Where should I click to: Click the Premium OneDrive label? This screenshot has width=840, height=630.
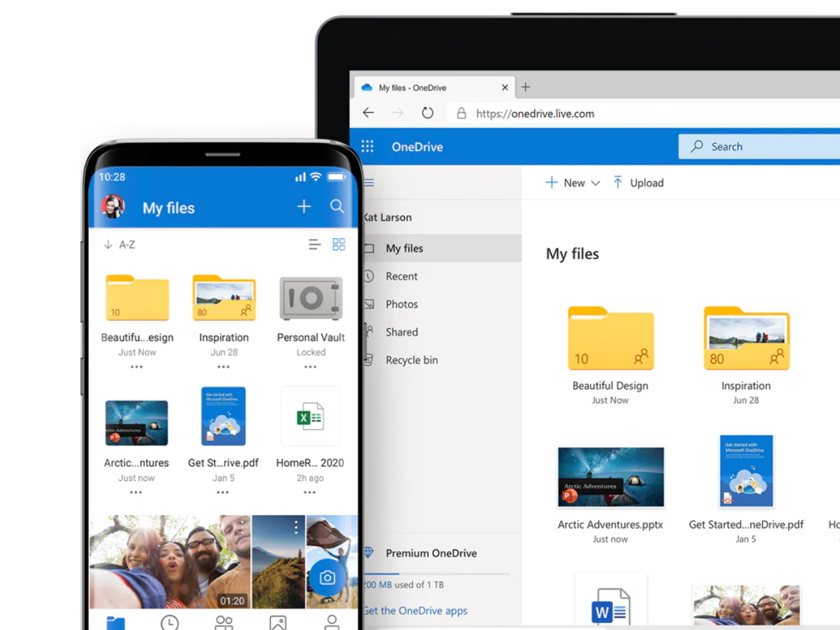(431, 553)
